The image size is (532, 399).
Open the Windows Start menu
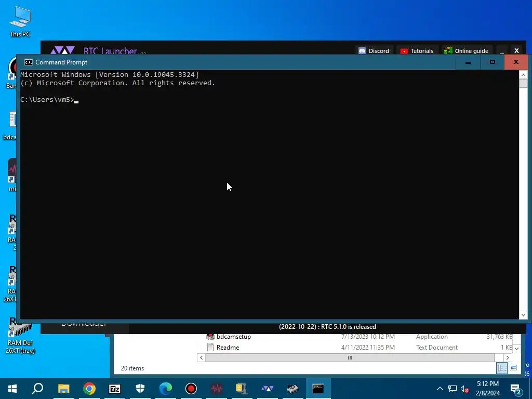pyautogui.click(x=12, y=389)
